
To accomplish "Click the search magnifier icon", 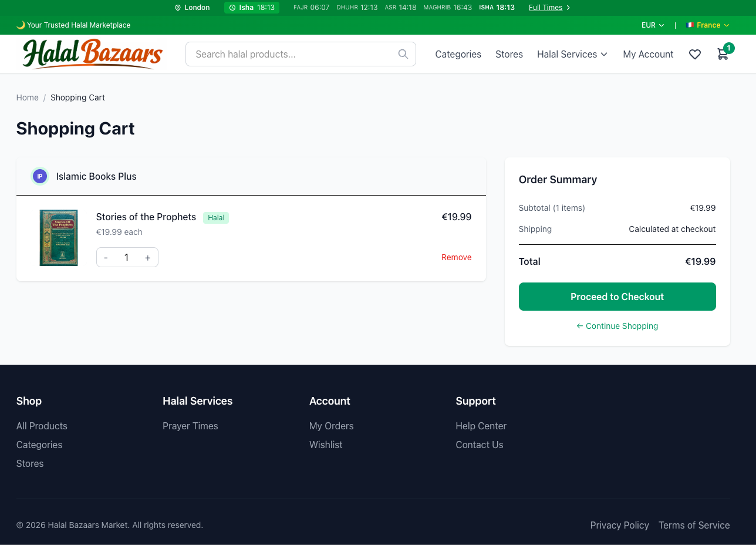I will [x=403, y=53].
